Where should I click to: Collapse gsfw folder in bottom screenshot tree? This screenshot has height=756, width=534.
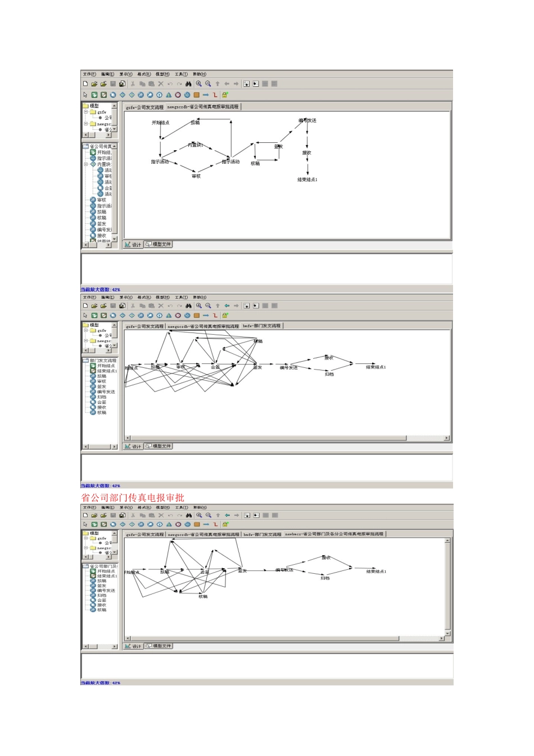click(86, 538)
